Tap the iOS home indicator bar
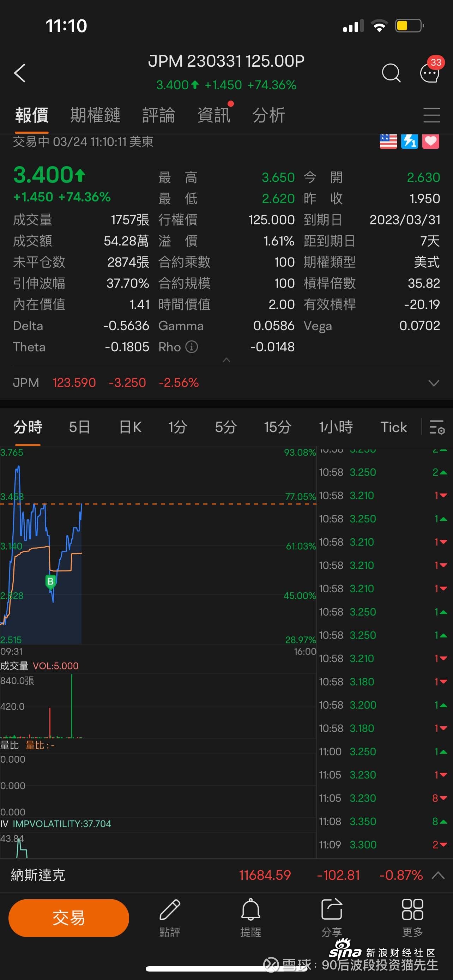The height and width of the screenshot is (980, 453). pos(226,969)
